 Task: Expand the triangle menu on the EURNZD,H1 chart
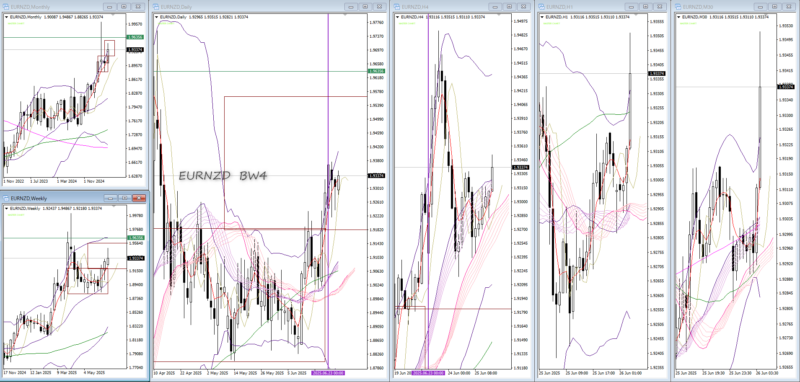(542, 17)
